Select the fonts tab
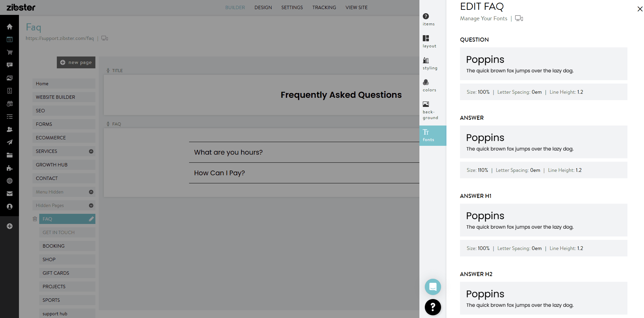This screenshot has width=644, height=318. [433, 136]
